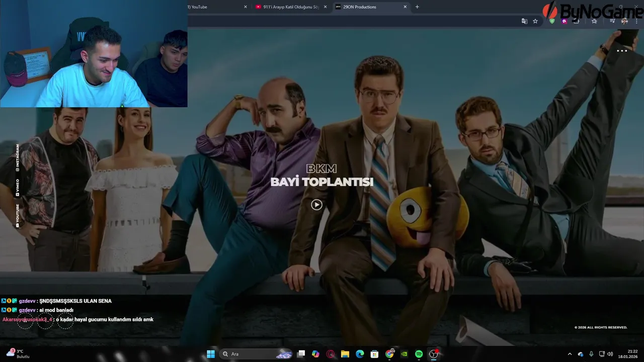Click the OneDrive cloud tray icon

pyautogui.click(x=581, y=354)
